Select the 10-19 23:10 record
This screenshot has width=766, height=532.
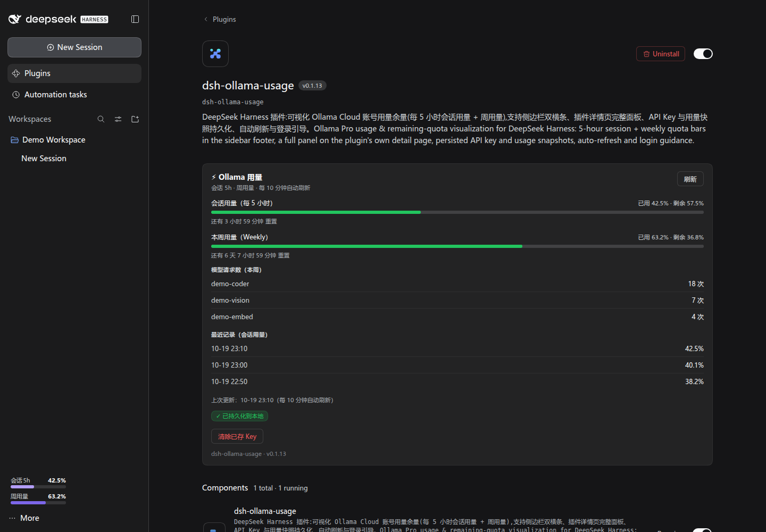[457, 349]
